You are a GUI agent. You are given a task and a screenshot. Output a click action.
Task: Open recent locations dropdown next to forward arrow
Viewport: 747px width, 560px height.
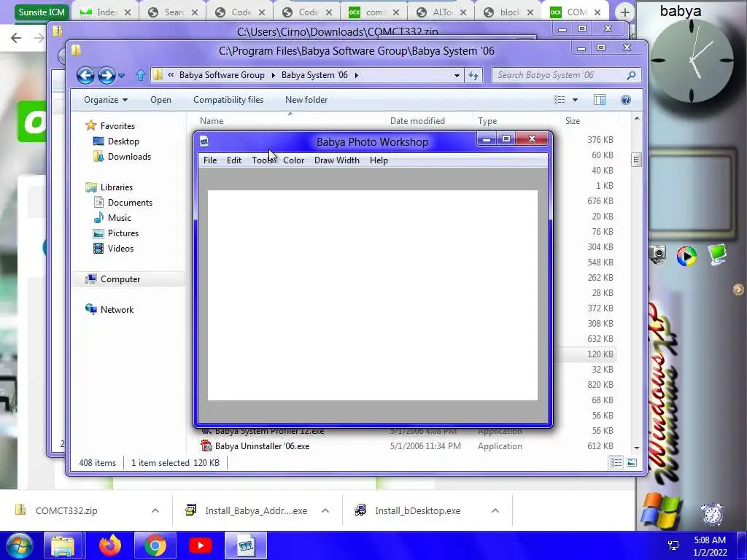[122, 75]
